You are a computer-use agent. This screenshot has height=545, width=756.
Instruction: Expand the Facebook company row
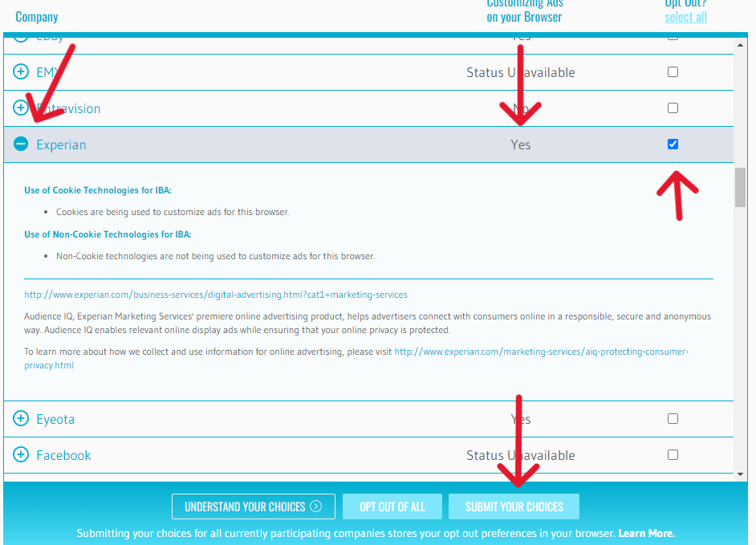click(21, 454)
